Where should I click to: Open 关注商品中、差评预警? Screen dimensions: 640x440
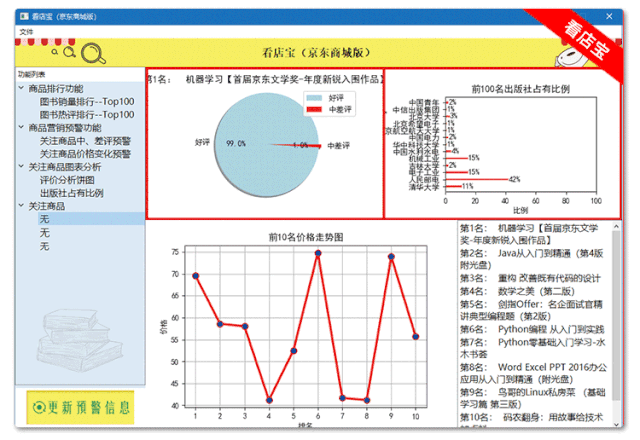[85, 141]
